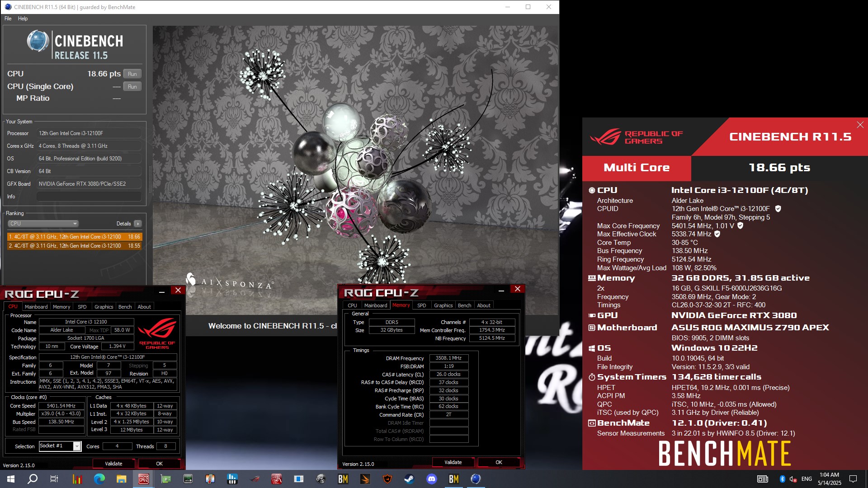This screenshot has height=488, width=868.
Task: Open the ROG eye logo taskbar icon
Action: point(255,479)
